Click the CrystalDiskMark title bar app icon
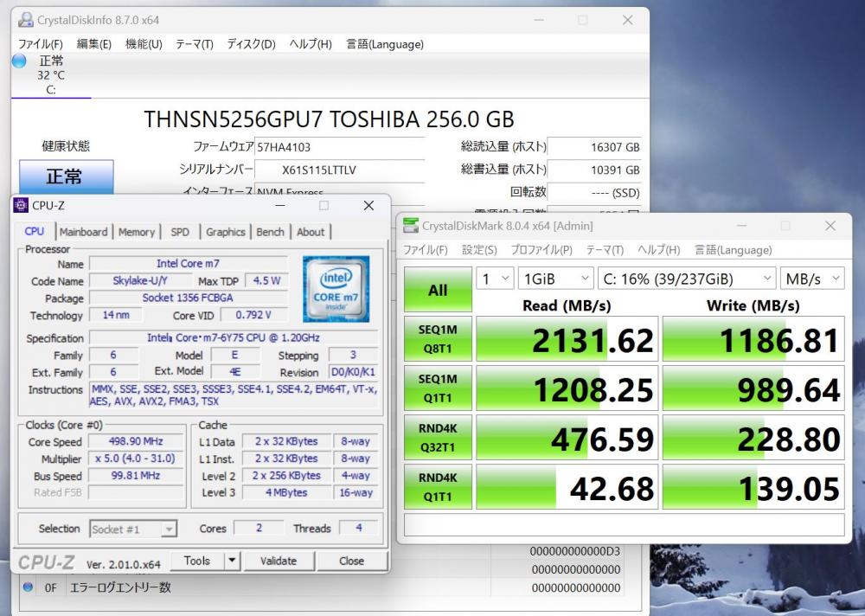Screen dimensions: 865x616 click(411, 226)
